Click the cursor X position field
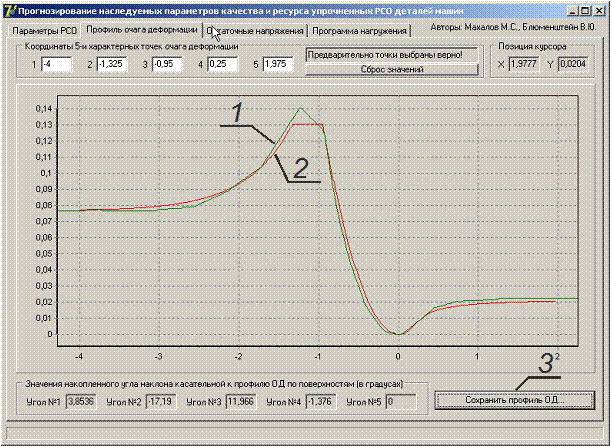612x448 pixels. click(523, 65)
